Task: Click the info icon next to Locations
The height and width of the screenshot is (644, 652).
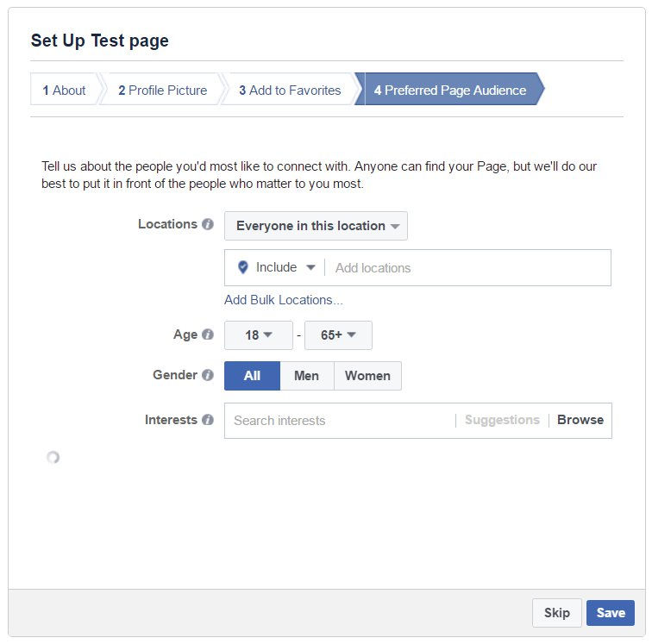Action: pos(208,224)
